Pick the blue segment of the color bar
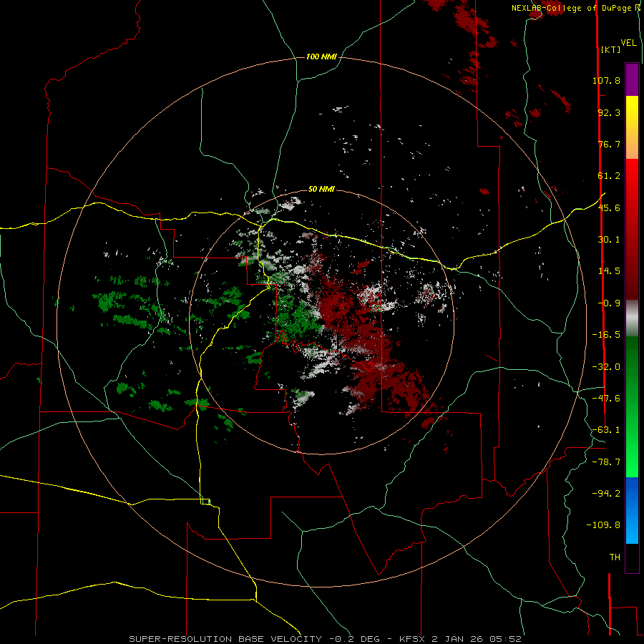Image resolution: width=644 pixels, height=644 pixels. pyautogui.click(x=632, y=510)
